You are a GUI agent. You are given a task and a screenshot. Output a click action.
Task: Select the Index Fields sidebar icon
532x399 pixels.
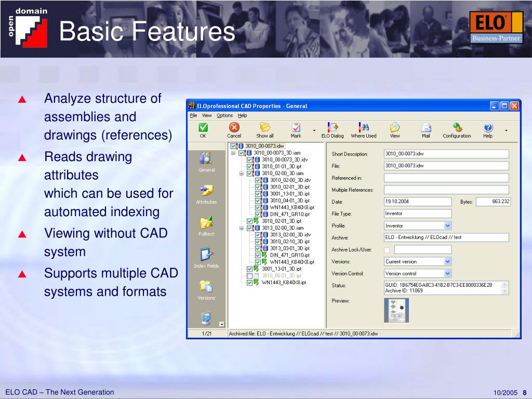[206, 255]
